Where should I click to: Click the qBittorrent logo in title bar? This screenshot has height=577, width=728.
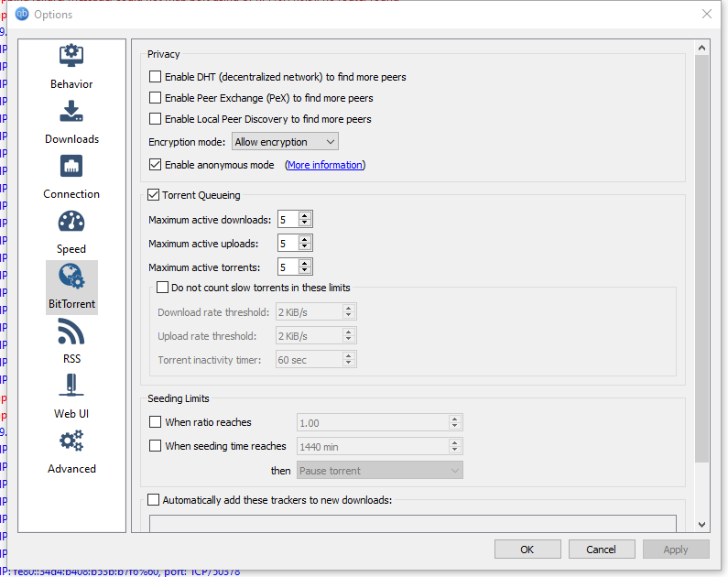pos(22,14)
